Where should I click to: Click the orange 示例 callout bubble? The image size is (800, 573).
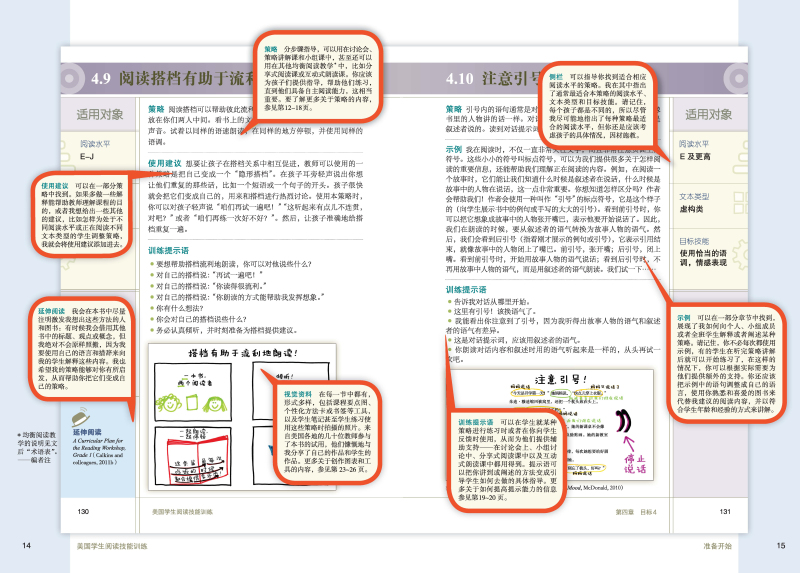click(726, 363)
